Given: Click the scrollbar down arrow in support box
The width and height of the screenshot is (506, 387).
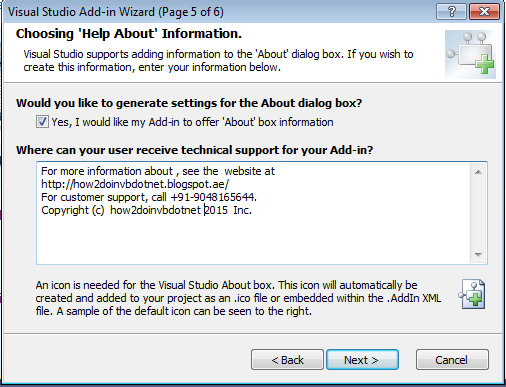Looking at the screenshot, I should pos(478,255).
